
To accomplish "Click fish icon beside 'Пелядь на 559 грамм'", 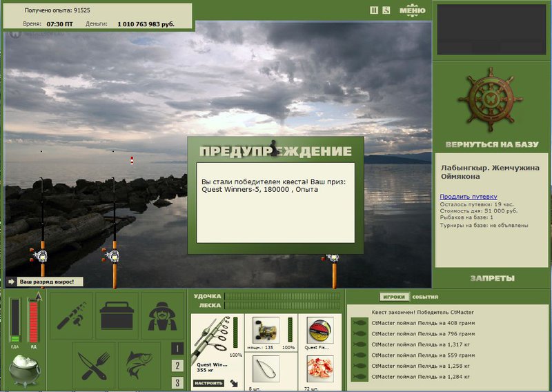I will 359,355.
